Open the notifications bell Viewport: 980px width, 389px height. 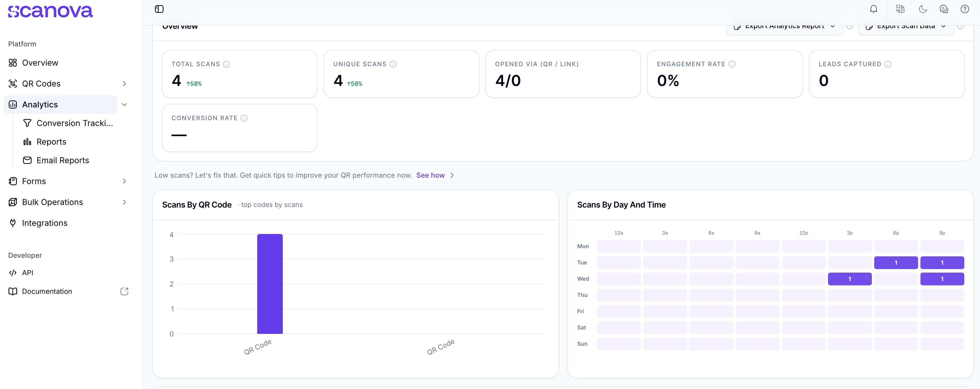tap(873, 9)
